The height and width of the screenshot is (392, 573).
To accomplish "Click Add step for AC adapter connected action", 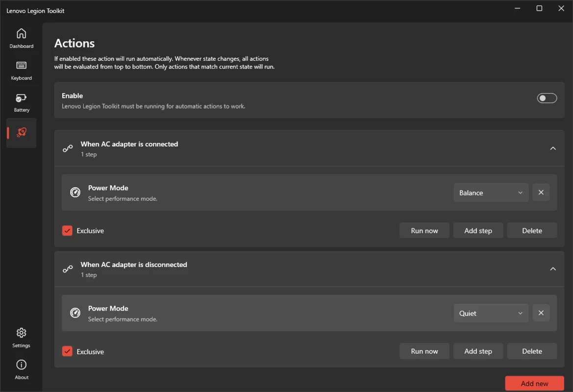I will pos(478,230).
